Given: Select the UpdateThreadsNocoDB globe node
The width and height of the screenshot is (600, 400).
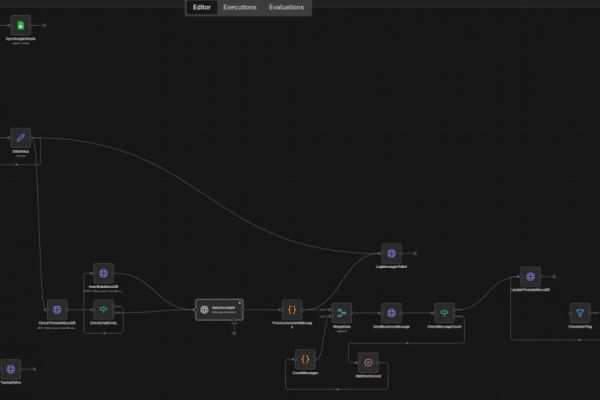Looking at the screenshot, I should click(x=530, y=277).
